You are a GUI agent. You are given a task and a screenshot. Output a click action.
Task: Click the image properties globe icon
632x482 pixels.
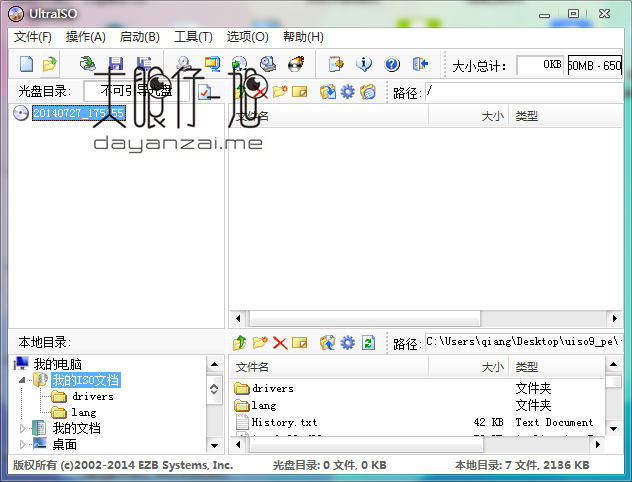pyautogui.click(x=368, y=92)
